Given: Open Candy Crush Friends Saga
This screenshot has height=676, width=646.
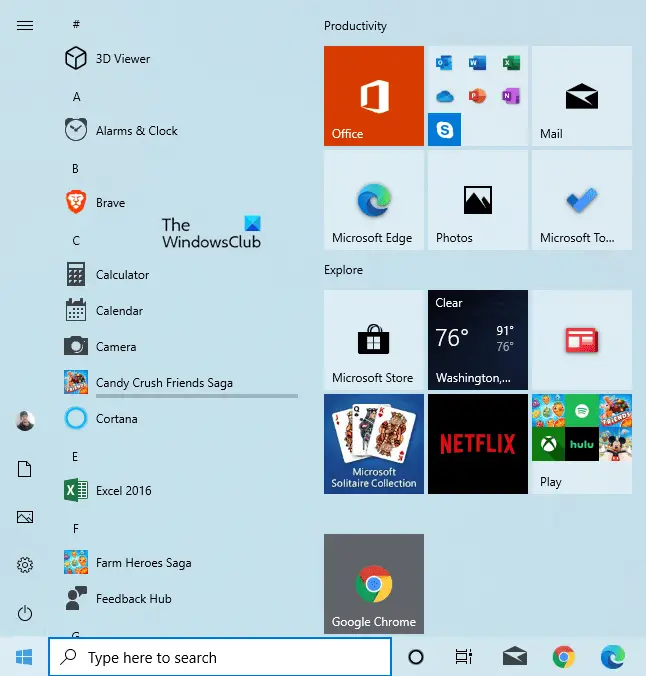Looking at the screenshot, I should [x=180, y=382].
